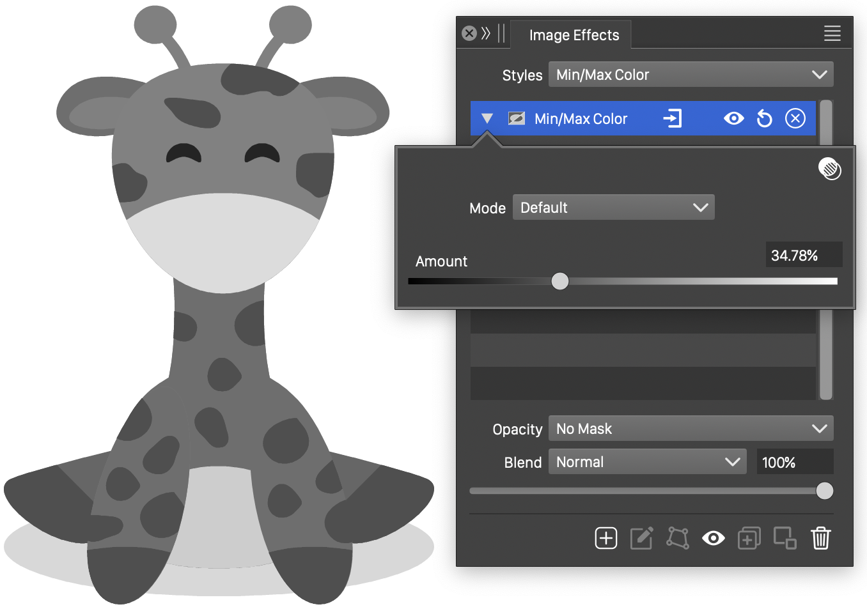Viewport: 867px width, 616px height.
Task: Add a new effect with the plus icon
Action: coord(605,538)
